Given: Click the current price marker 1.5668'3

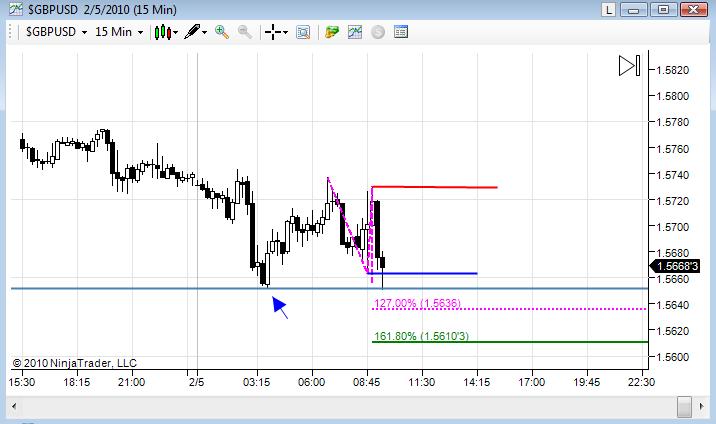Looking at the screenshot, I should point(675,266).
